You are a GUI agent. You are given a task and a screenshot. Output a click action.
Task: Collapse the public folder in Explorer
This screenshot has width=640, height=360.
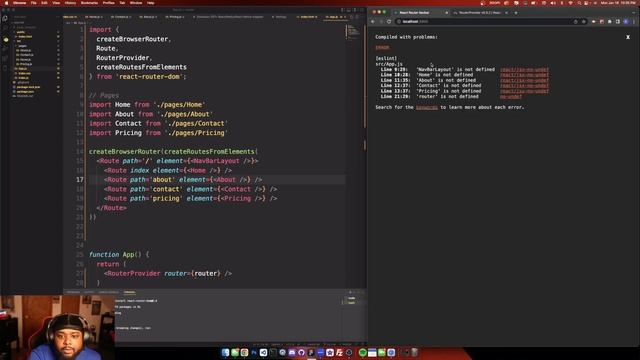(x=20, y=32)
